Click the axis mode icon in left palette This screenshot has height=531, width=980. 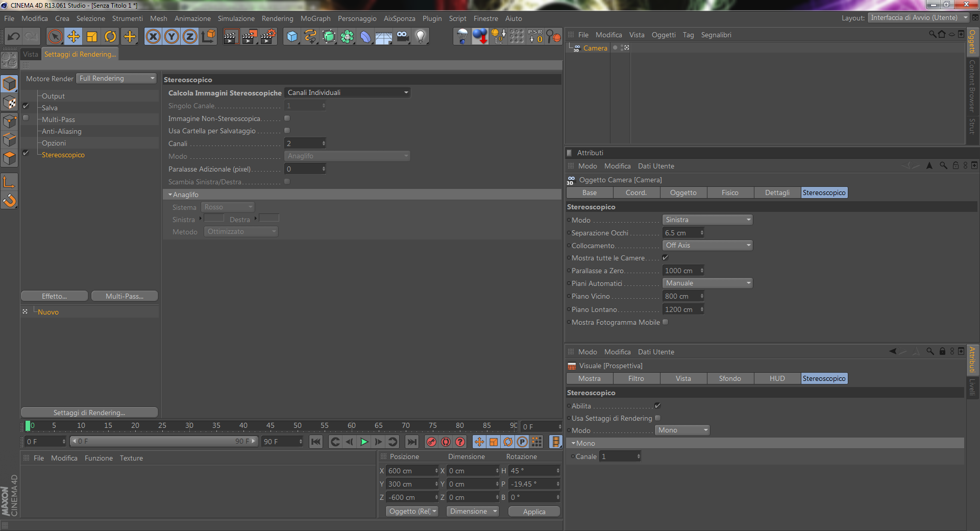click(10, 181)
